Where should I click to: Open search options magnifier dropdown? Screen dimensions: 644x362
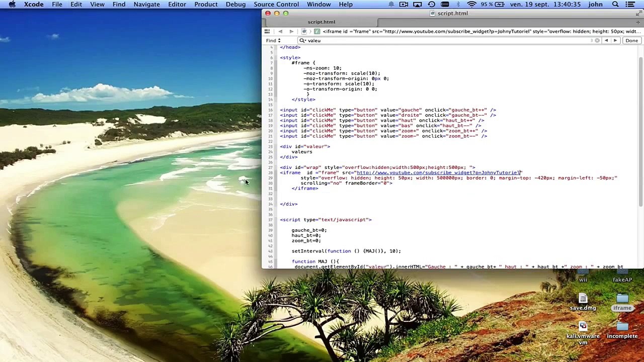point(303,41)
